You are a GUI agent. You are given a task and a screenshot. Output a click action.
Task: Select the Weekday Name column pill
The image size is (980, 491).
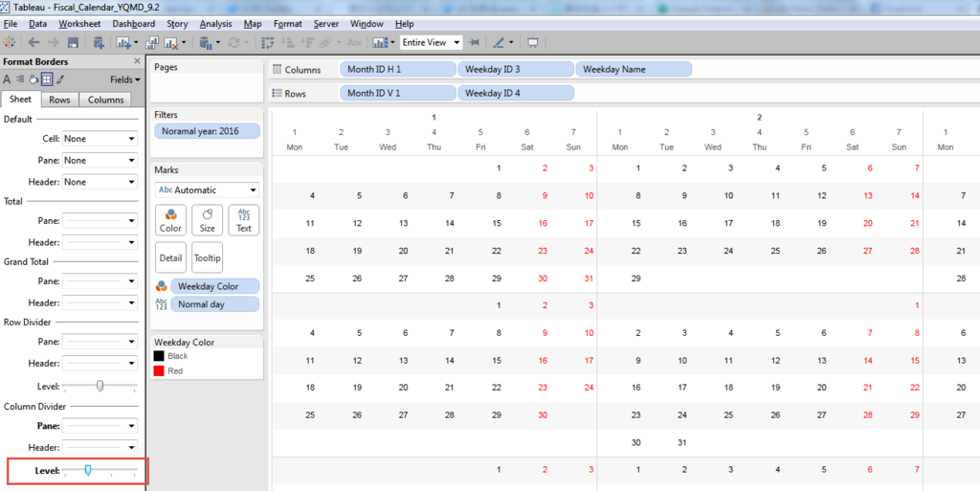(x=634, y=69)
